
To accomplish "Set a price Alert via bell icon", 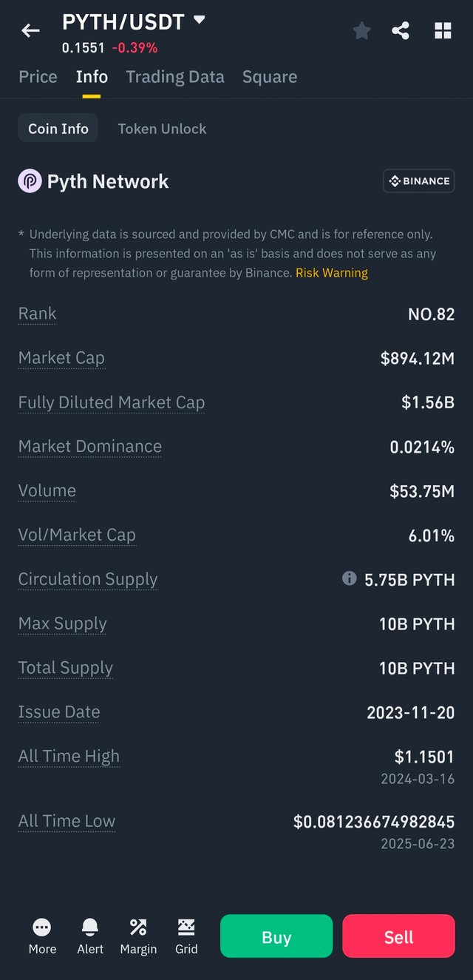I will 90,936.
